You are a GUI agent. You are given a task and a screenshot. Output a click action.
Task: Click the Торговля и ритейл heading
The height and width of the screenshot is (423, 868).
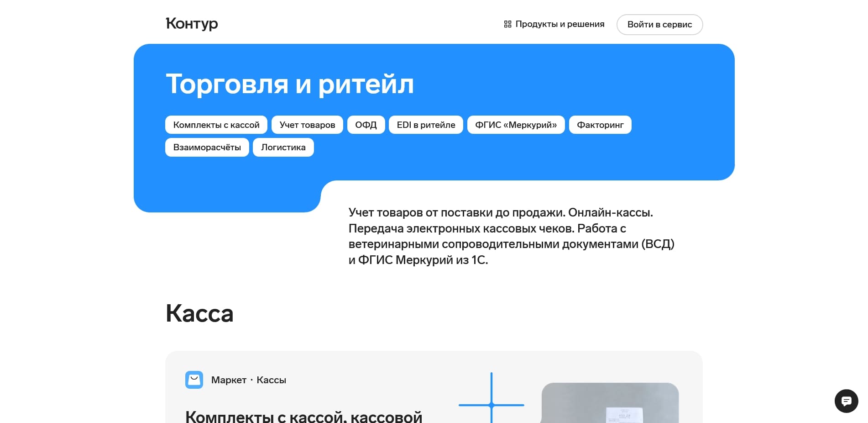[x=290, y=84]
